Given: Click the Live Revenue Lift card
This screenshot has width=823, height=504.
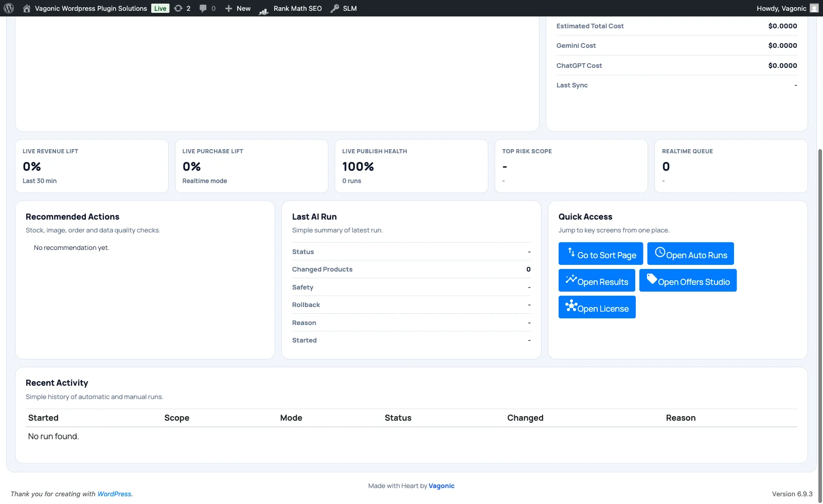Looking at the screenshot, I should pos(92,166).
